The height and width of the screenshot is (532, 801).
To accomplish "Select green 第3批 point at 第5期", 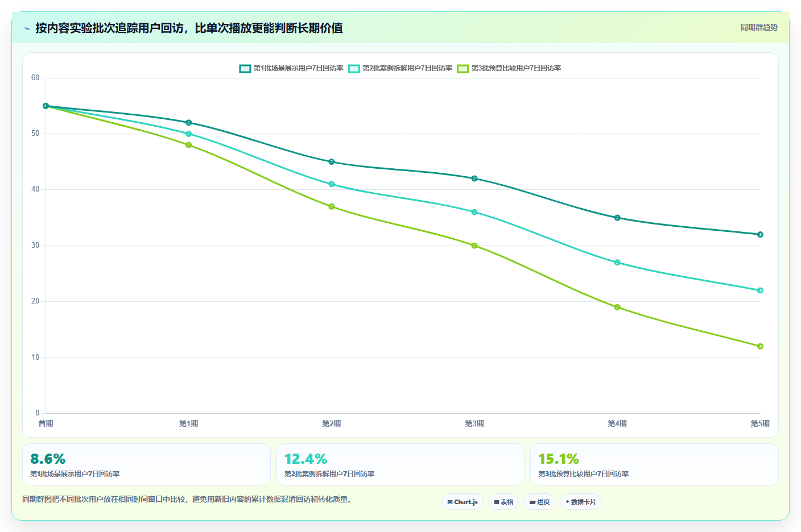I will pyautogui.click(x=760, y=346).
